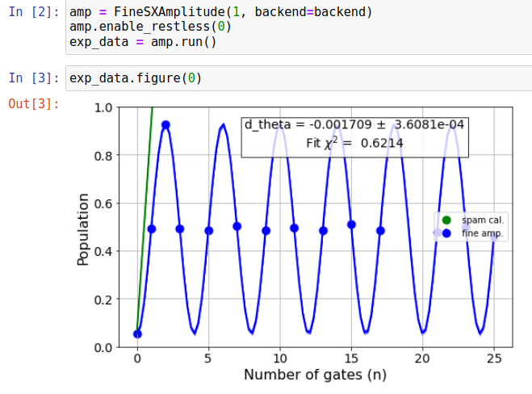Click the green 'spam cal.' legend marker
This screenshot has width=532, height=394.
tap(446, 220)
